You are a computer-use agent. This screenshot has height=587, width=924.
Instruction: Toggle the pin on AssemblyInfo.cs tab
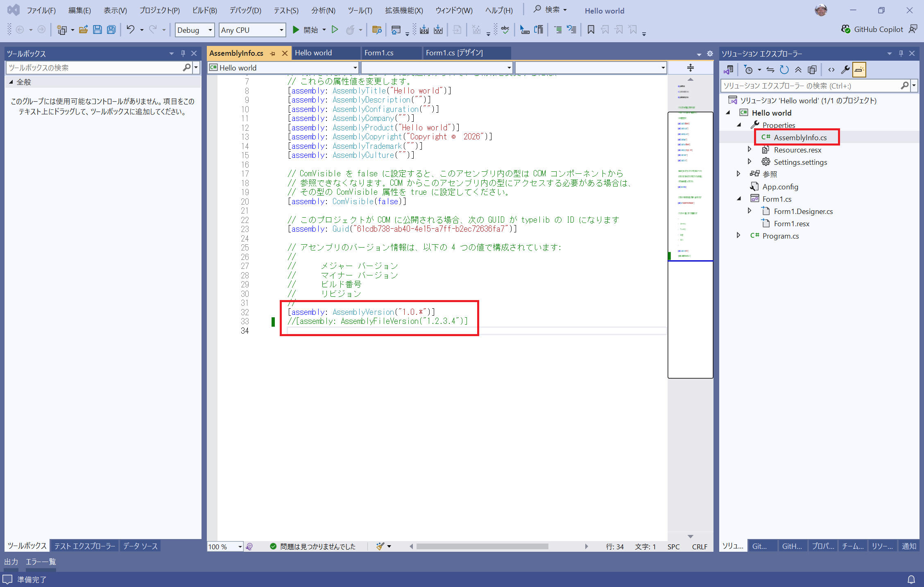(x=272, y=53)
